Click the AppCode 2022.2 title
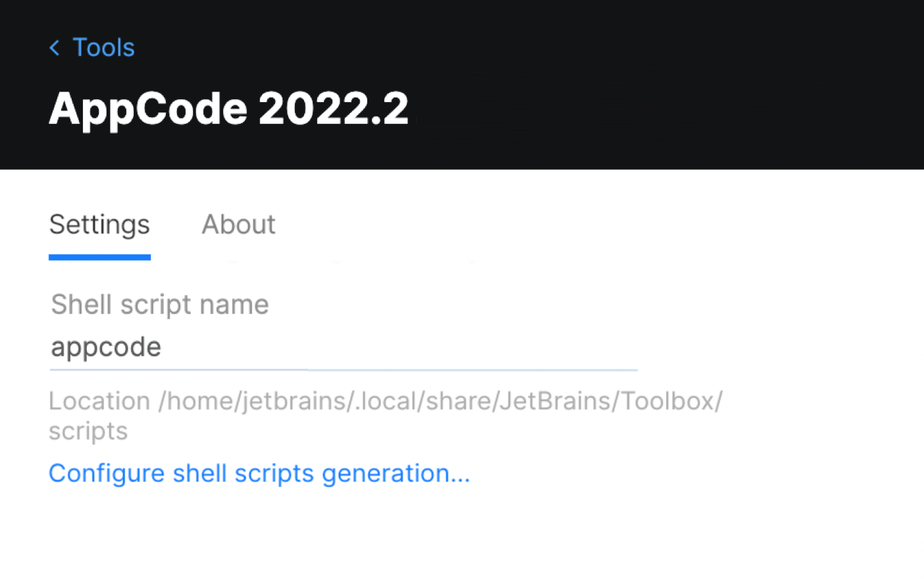924x584 pixels. click(229, 108)
